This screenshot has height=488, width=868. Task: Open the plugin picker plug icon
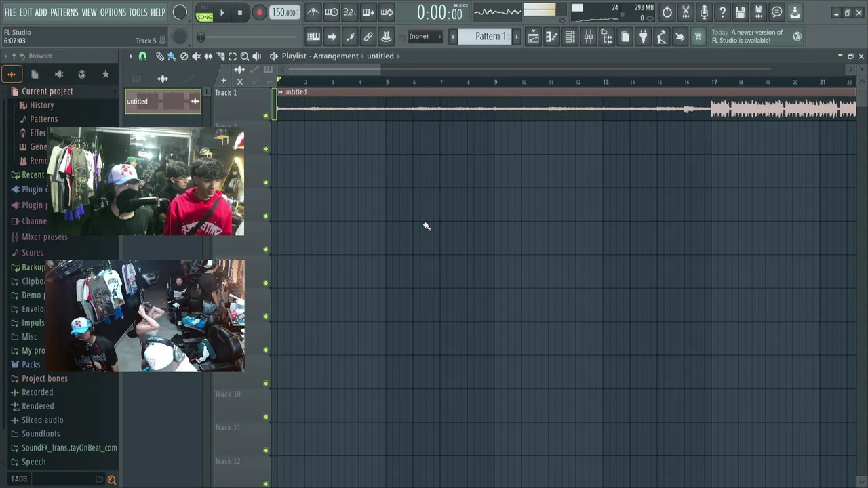pos(644,37)
